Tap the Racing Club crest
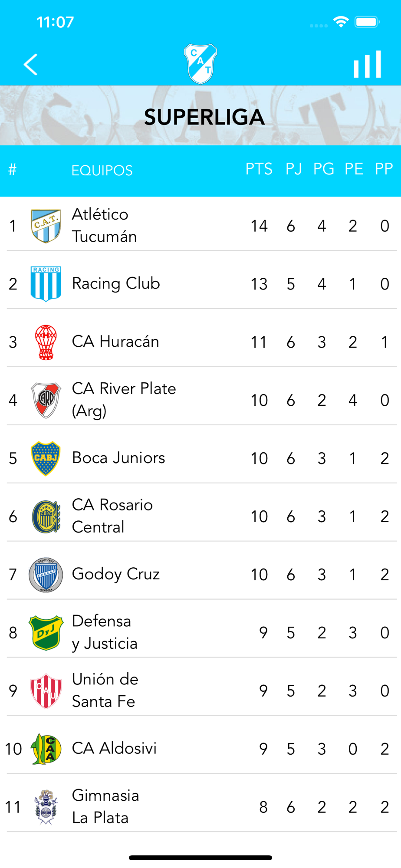 (46, 284)
